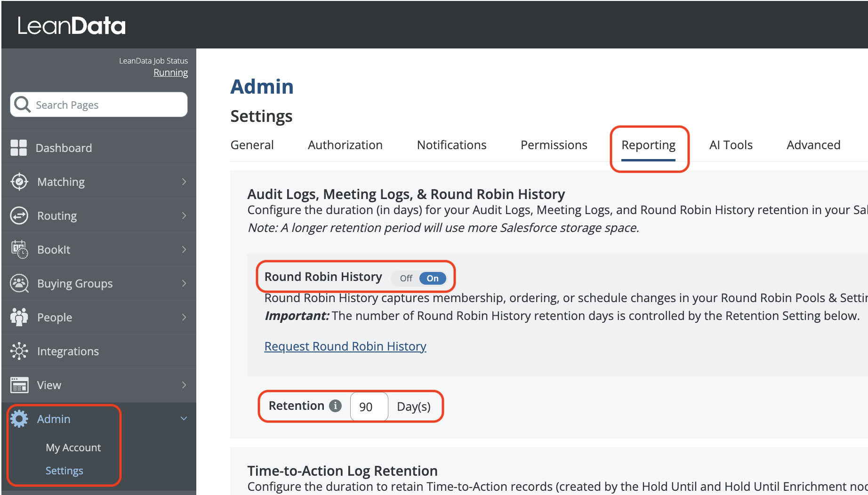
Task: Click the Retention days input field
Action: click(369, 407)
